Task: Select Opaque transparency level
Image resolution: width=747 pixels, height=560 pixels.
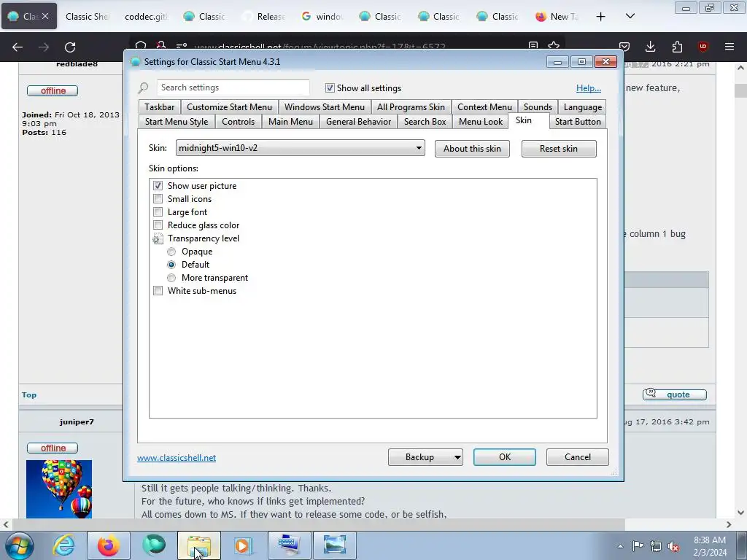Action: pyautogui.click(x=171, y=252)
